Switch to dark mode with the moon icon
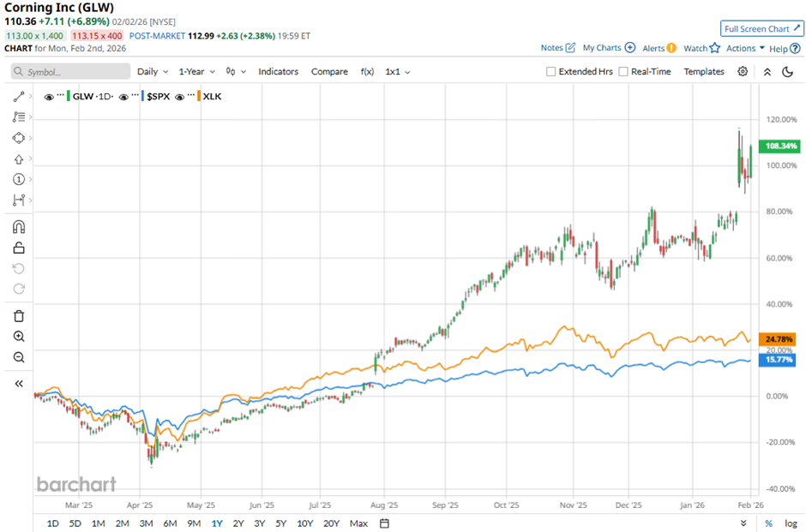 [788, 72]
